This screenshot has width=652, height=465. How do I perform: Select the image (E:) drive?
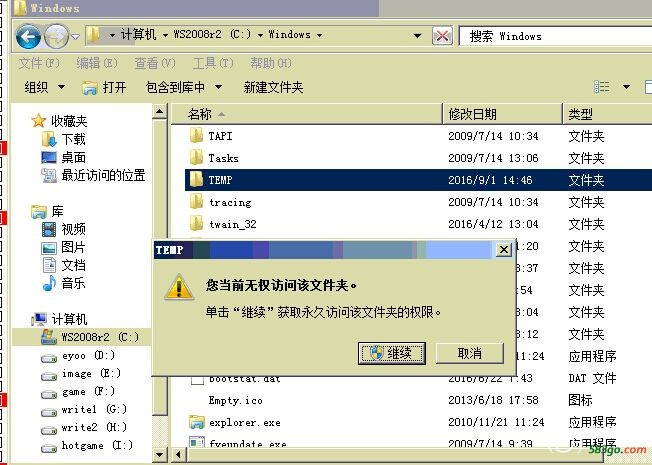tap(81, 374)
